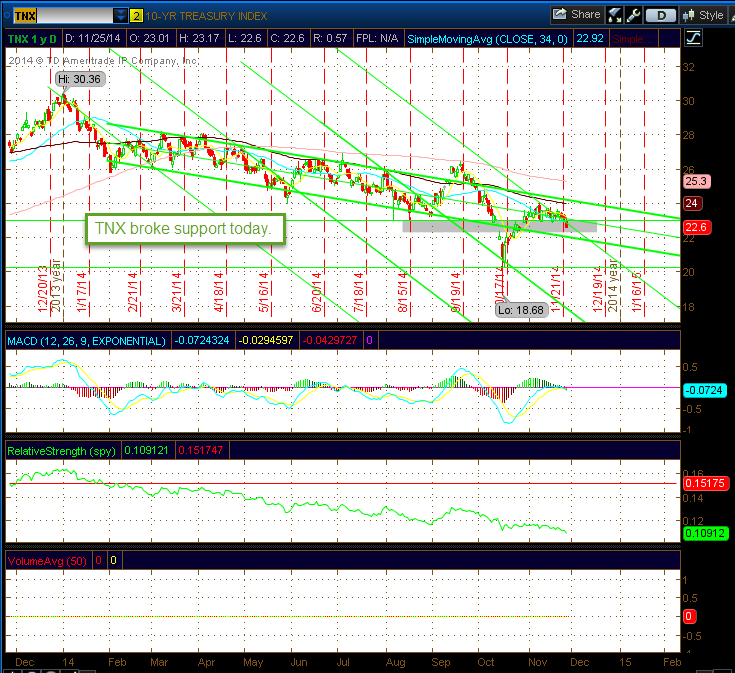This screenshot has height=673, width=735.
Task: Click the FPL: N/A readout
Action: tap(377, 38)
